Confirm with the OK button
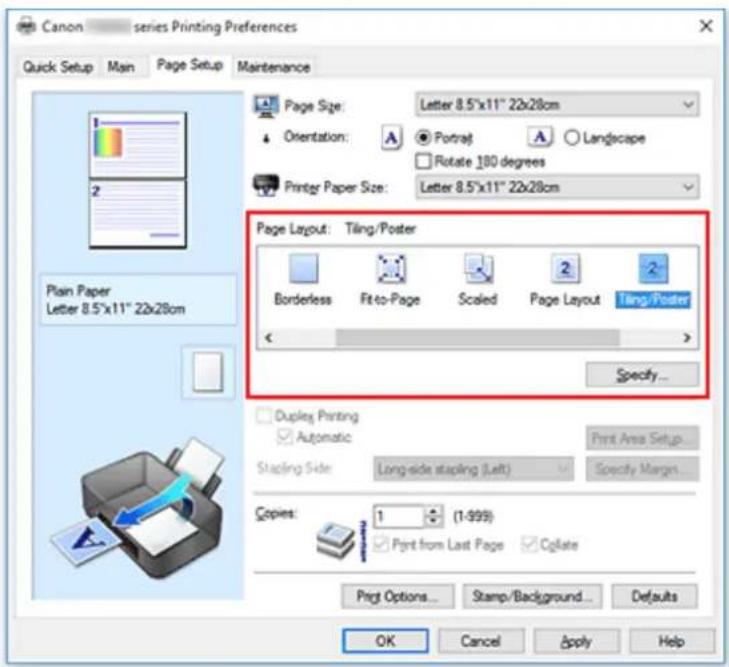729x667 pixels. point(385,641)
